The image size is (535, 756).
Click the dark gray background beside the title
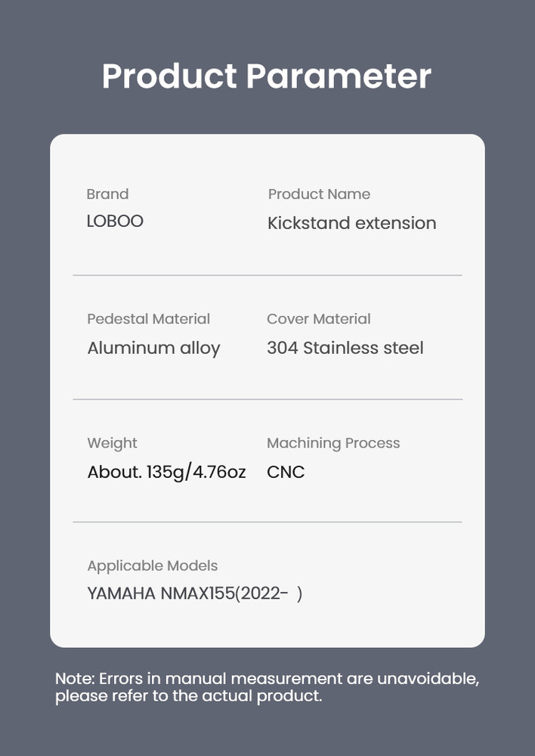point(484,76)
